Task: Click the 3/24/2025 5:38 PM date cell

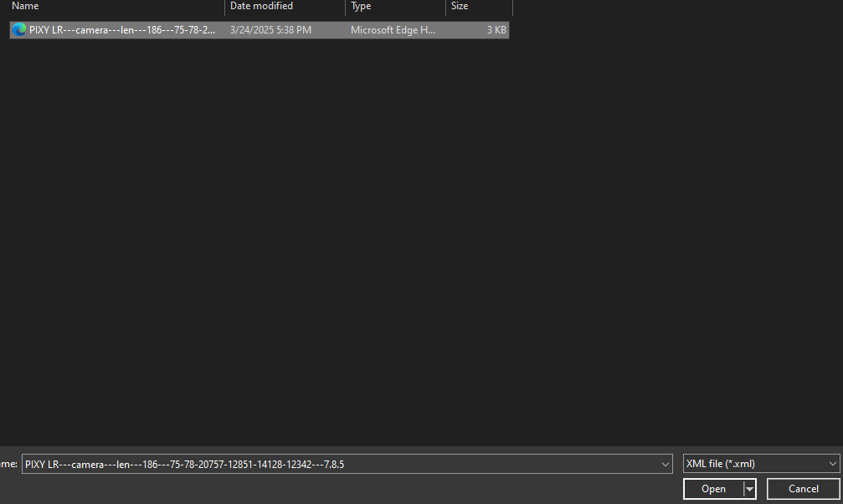Action: (270, 30)
